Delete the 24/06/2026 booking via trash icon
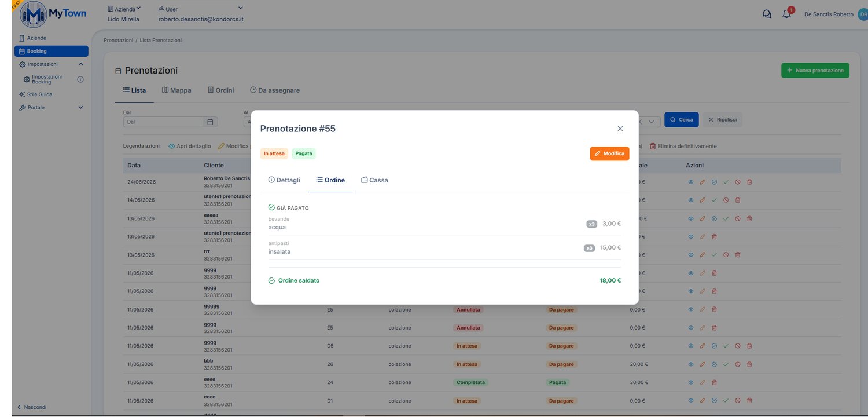Viewport: 868px width, 417px height. pos(749,182)
